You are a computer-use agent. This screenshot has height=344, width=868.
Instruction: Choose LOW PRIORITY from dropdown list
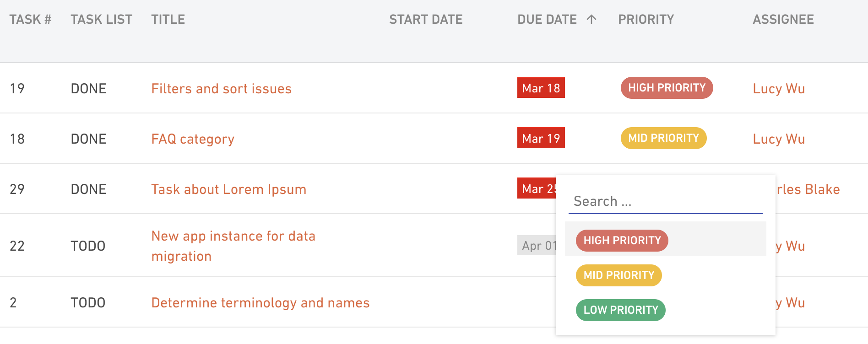[x=621, y=310]
